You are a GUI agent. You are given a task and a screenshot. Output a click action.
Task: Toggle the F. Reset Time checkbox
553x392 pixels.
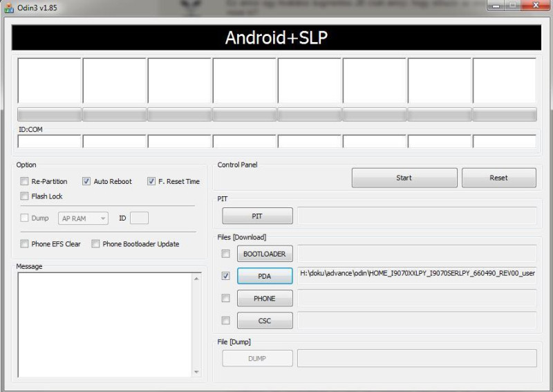pos(151,181)
